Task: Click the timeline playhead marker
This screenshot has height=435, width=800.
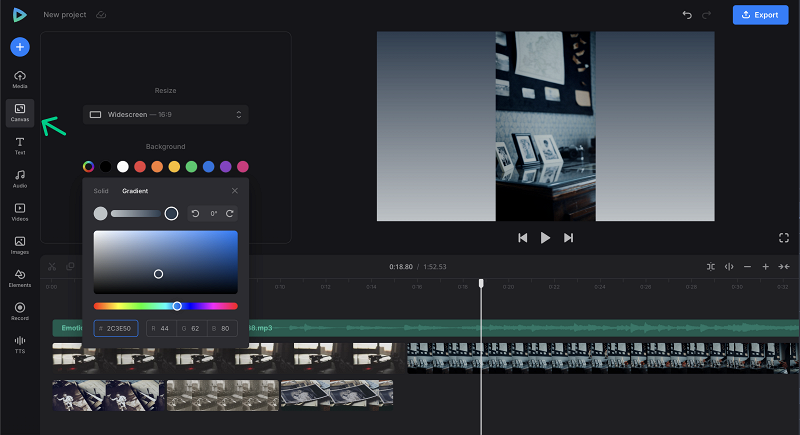Action: click(481, 283)
